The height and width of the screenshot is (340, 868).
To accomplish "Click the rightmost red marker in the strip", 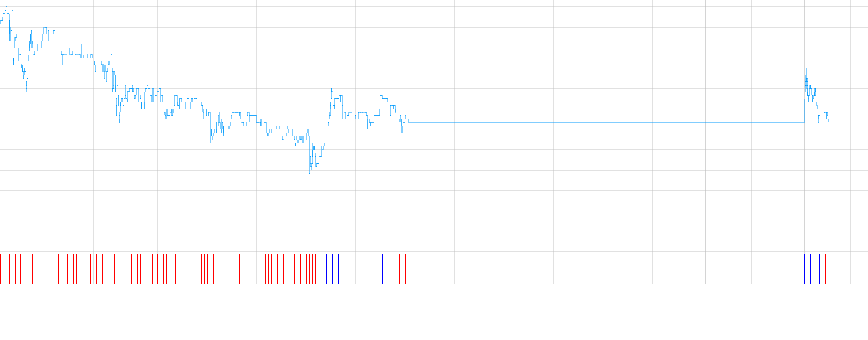I will click(x=828, y=269).
